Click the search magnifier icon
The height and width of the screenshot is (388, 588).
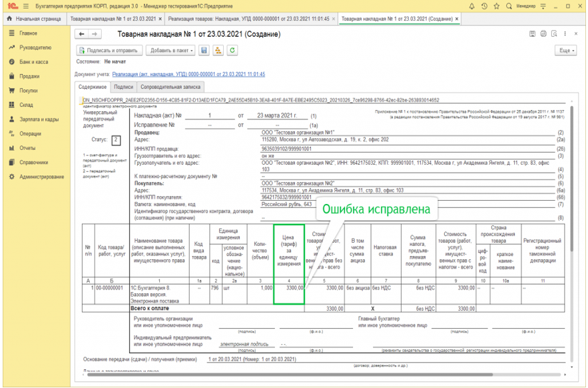pos(509,6)
